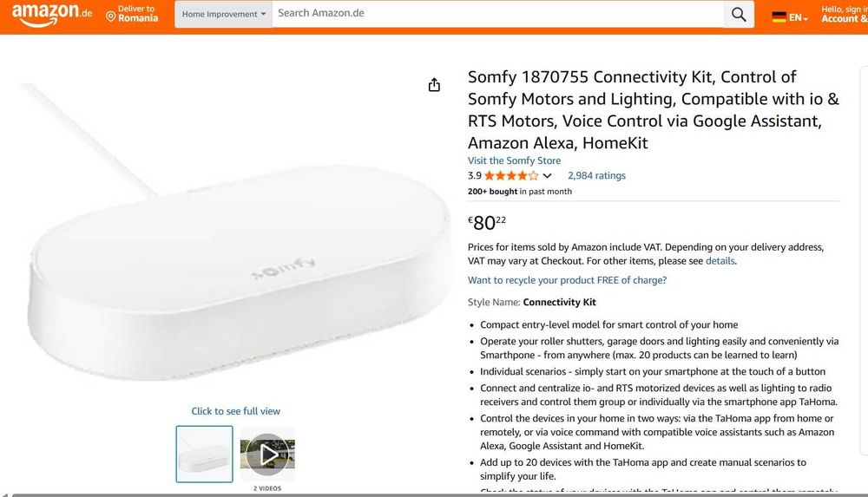Image resolution: width=868 pixels, height=497 pixels.
Task: Select the first product image thumbnail
Action: point(204,454)
